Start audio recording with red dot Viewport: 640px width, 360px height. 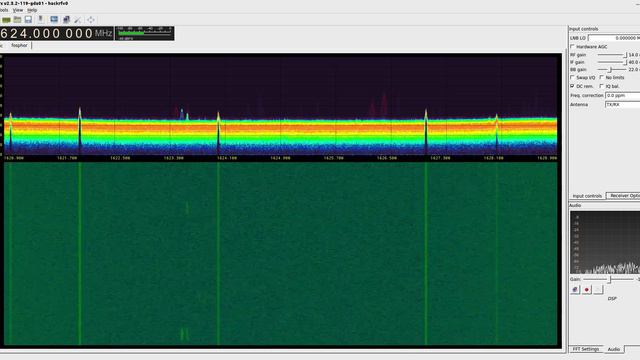coord(587,290)
